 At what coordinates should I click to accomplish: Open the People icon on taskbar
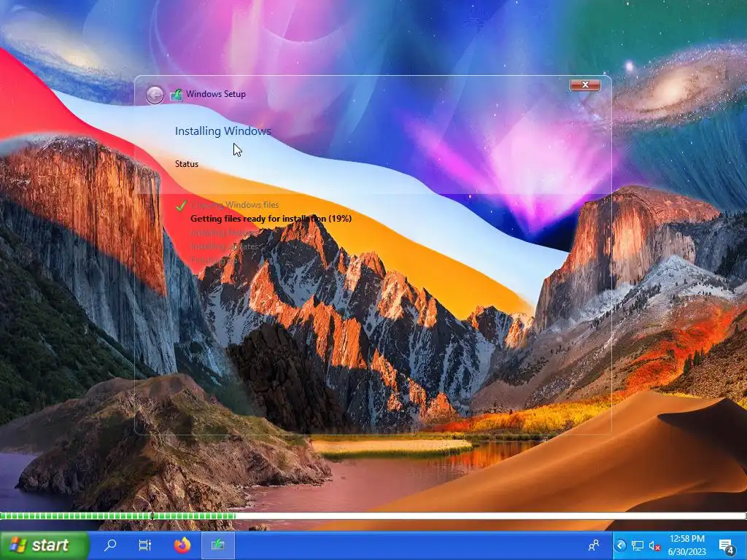[x=594, y=545]
